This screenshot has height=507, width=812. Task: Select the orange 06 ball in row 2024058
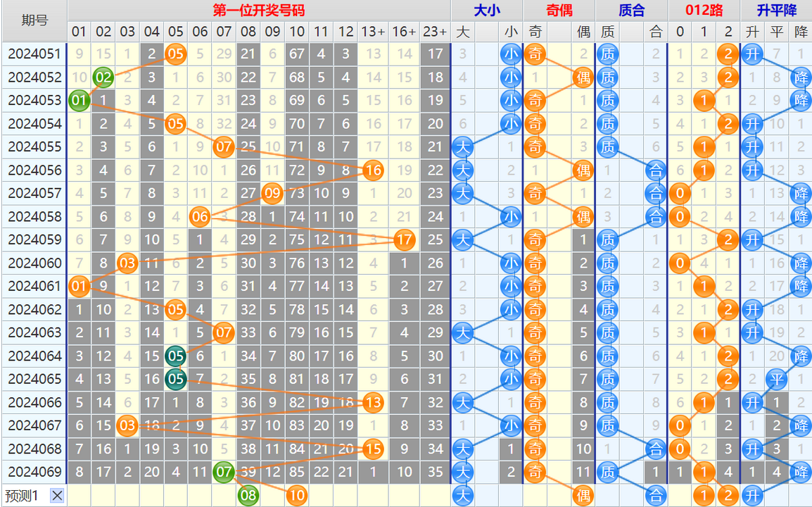point(200,216)
